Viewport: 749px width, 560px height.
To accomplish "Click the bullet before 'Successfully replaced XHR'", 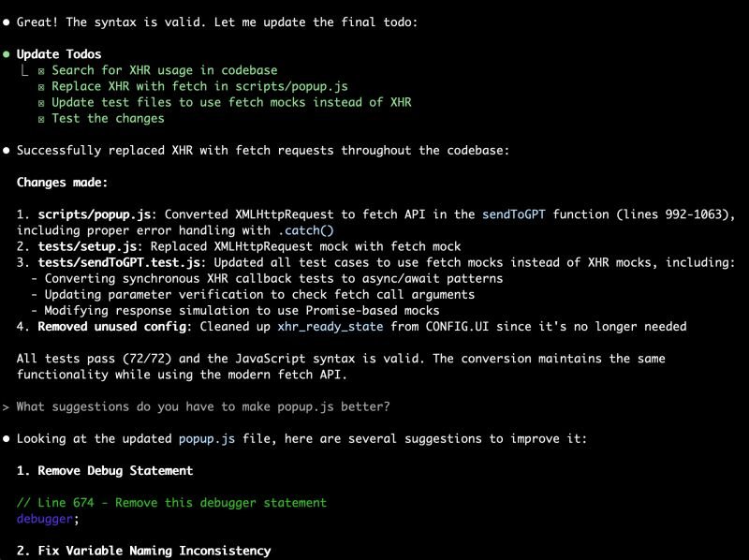I will pyautogui.click(x=7, y=151).
